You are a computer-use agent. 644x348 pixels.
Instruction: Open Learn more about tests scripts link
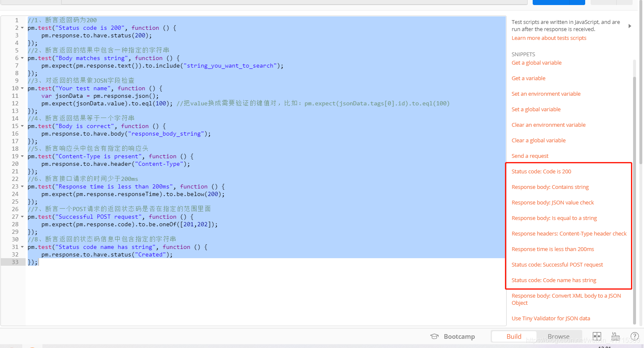pyautogui.click(x=549, y=38)
